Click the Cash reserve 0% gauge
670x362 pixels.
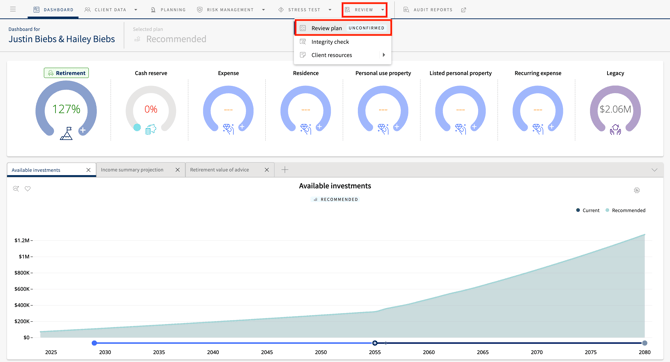point(151,109)
